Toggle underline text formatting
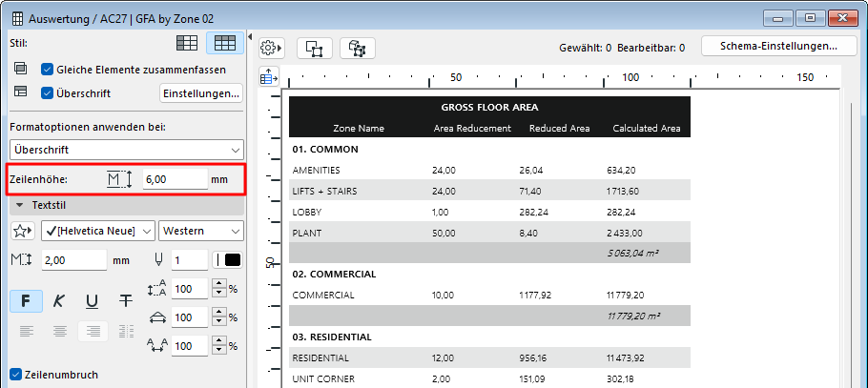 coord(93,301)
